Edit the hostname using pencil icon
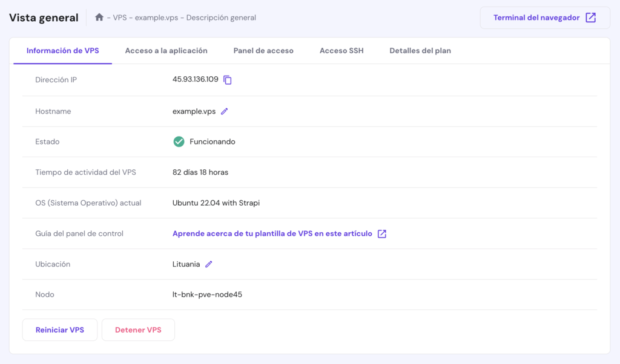This screenshot has height=364, width=620. click(224, 111)
